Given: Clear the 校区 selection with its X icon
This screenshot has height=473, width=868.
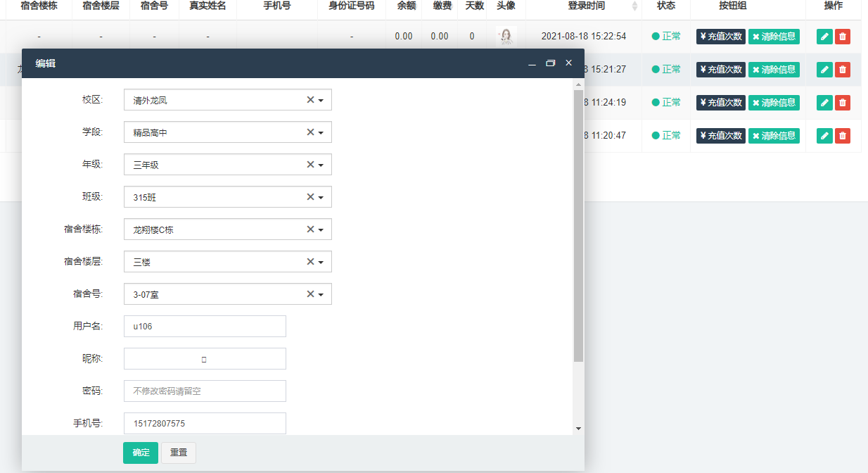Looking at the screenshot, I should [x=310, y=100].
